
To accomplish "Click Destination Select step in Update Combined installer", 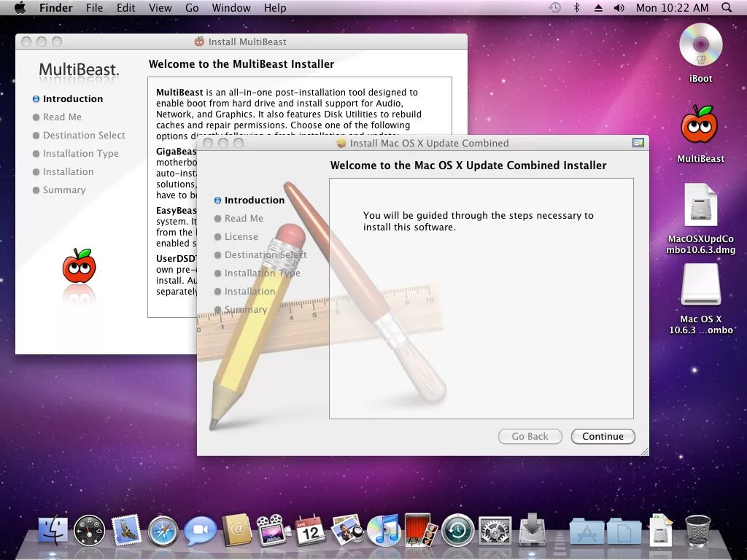I will click(x=260, y=254).
